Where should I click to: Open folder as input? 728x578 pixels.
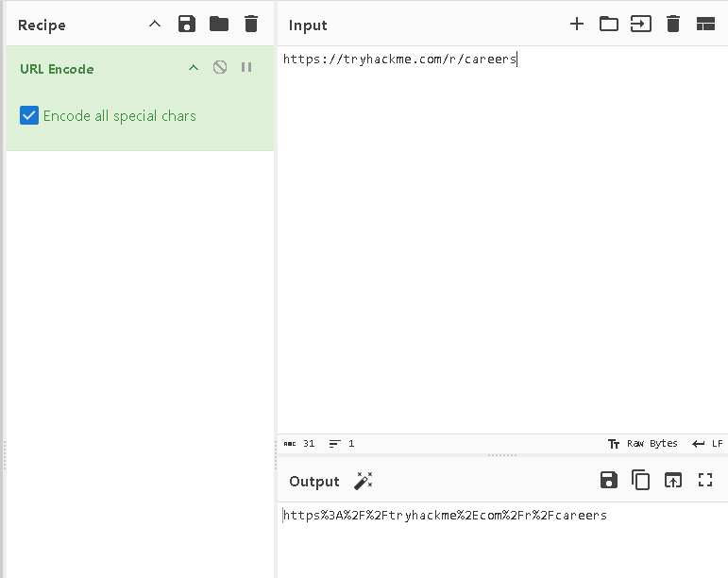[609, 25]
